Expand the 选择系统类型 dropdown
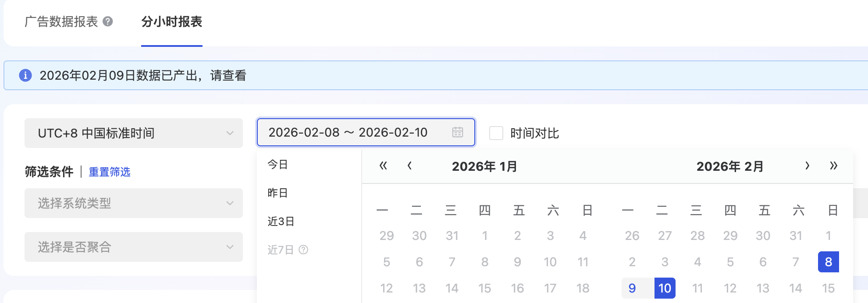 pos(133,203)
